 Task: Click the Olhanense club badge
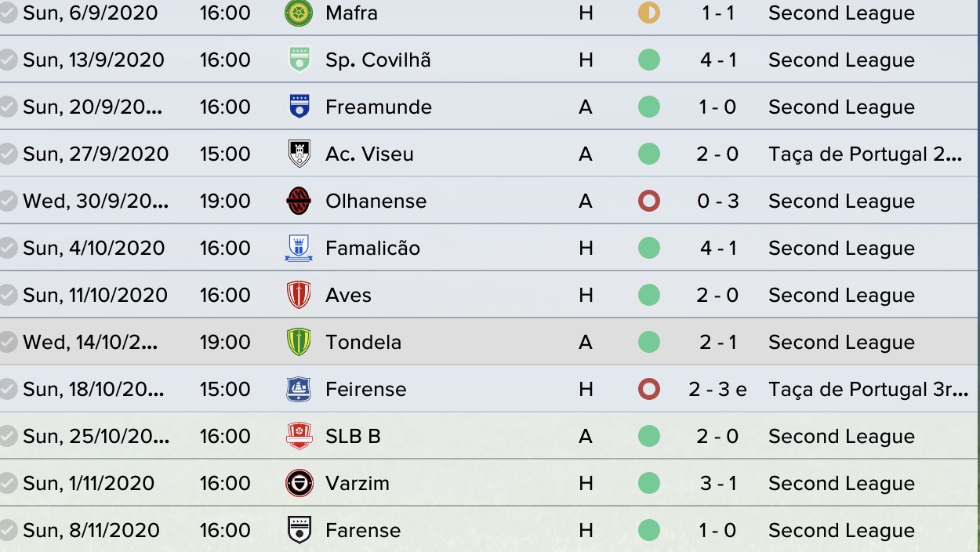[299, 202]
